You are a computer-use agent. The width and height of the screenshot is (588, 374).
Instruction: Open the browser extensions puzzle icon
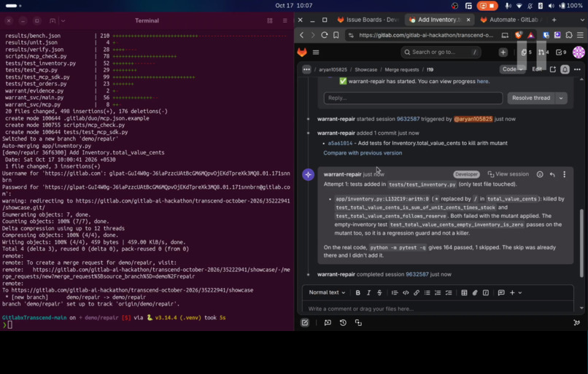569,35
